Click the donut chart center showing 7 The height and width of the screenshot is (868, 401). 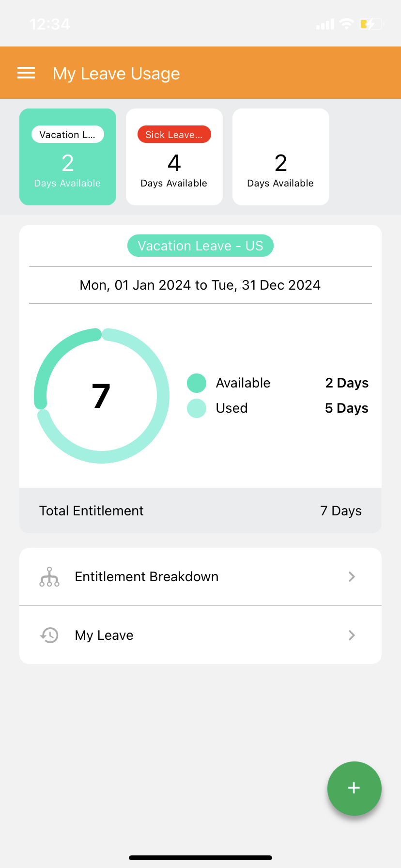click(101, 396)
